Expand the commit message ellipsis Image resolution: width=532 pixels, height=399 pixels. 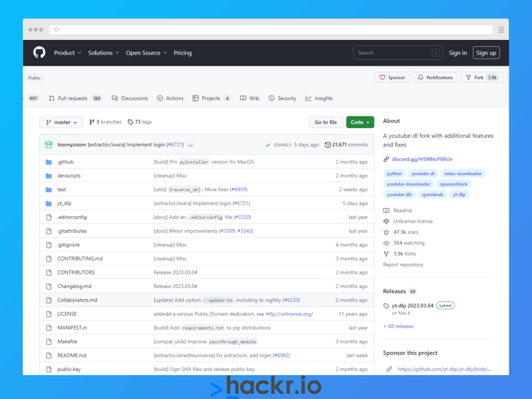[191, 145]
